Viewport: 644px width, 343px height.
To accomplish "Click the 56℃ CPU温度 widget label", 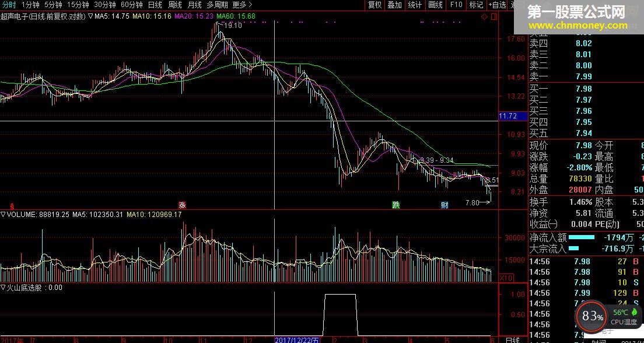I will [624, 317].
